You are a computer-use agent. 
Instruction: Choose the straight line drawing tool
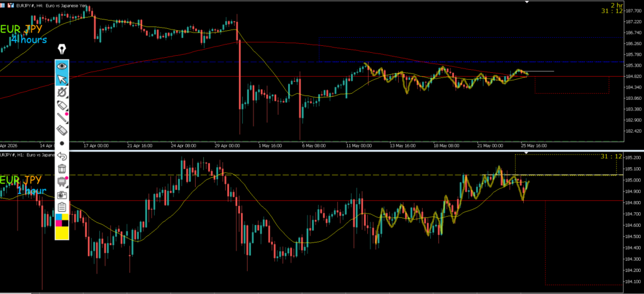click(62, 117)
